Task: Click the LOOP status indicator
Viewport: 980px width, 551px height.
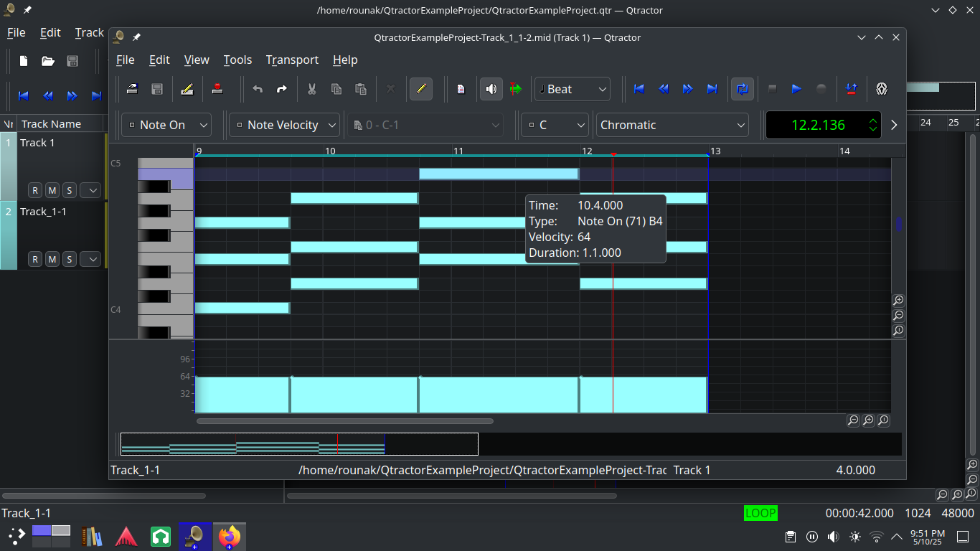Action: 760,513
